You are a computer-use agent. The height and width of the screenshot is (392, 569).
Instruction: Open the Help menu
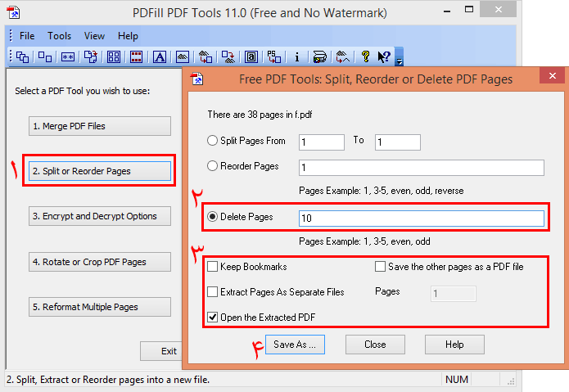pos(128,36)
